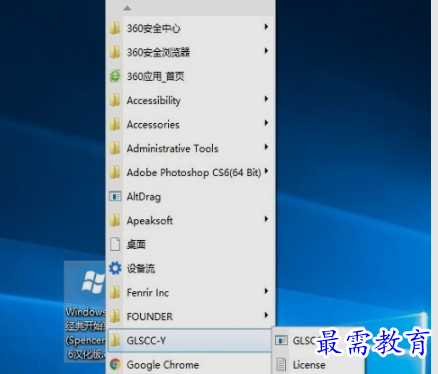Viewport: 438px width, 374px height.
Task: Click the GLSC application icon in submenu
Action: pyautogui.click(x=281, y=340)
